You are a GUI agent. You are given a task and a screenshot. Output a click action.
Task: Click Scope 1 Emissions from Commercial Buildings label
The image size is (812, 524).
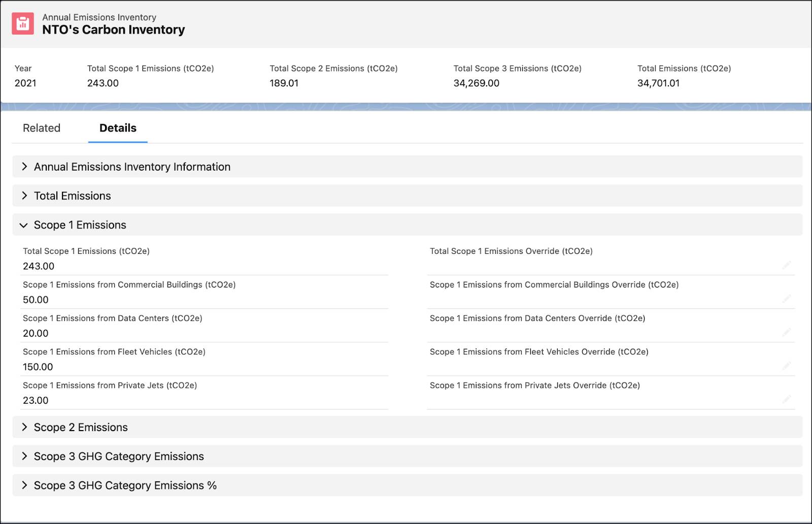tap(129, 285)
